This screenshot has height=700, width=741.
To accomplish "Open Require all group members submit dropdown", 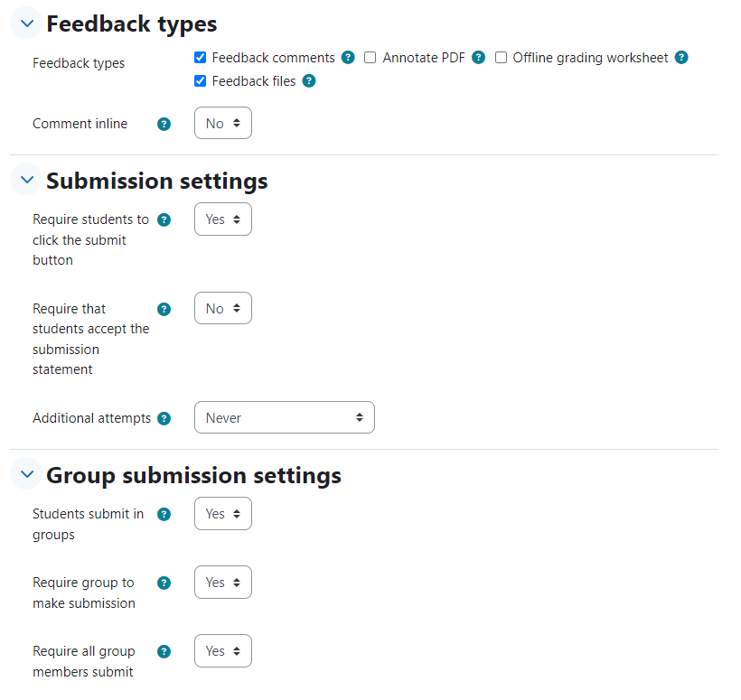I will (x=223, y=651).
